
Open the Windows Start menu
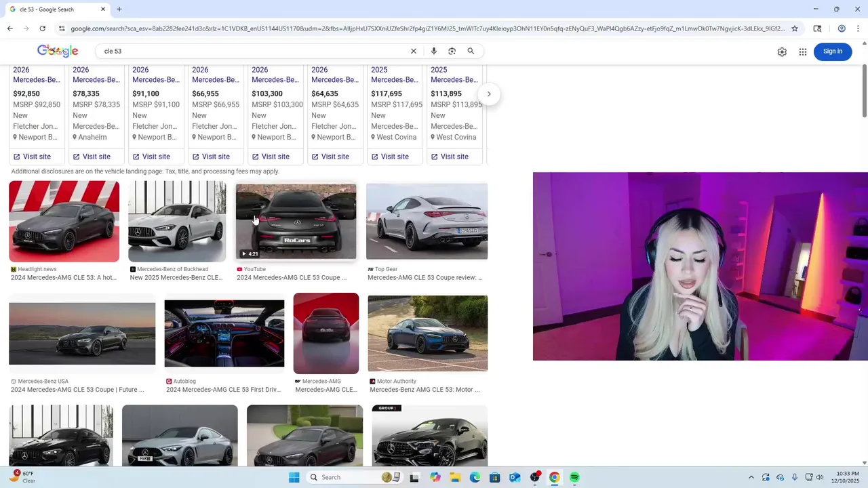click(294, 477)
